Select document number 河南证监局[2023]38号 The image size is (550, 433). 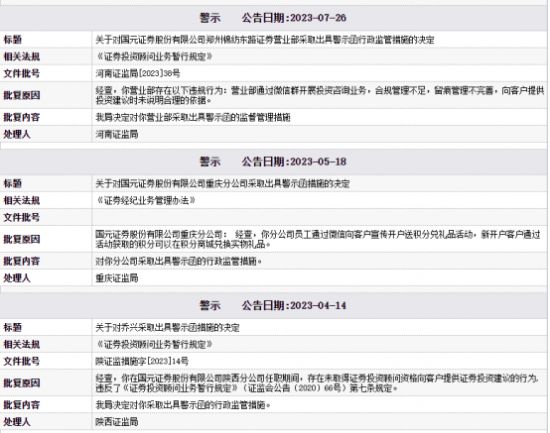click(138, 73)
